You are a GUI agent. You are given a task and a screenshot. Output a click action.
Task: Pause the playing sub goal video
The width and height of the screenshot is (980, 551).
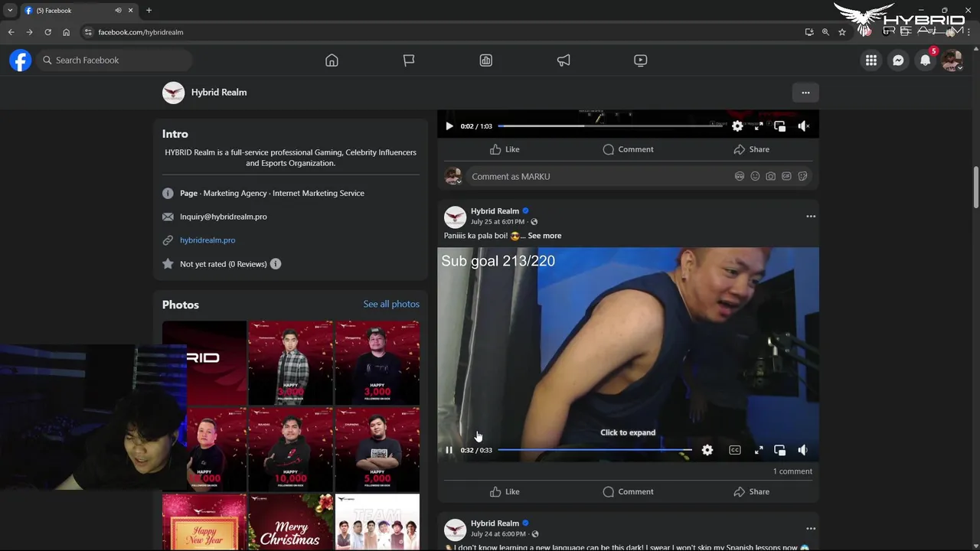[449, 451]
